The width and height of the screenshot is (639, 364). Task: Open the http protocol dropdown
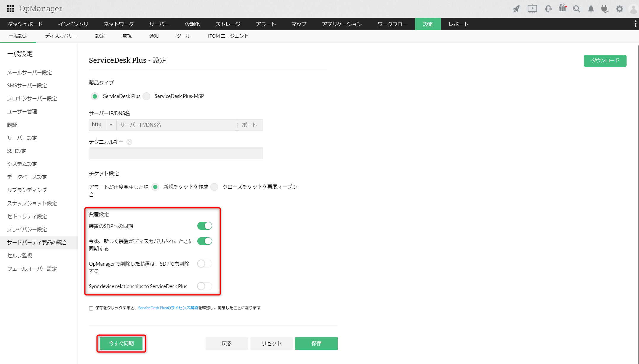[111, 125]
